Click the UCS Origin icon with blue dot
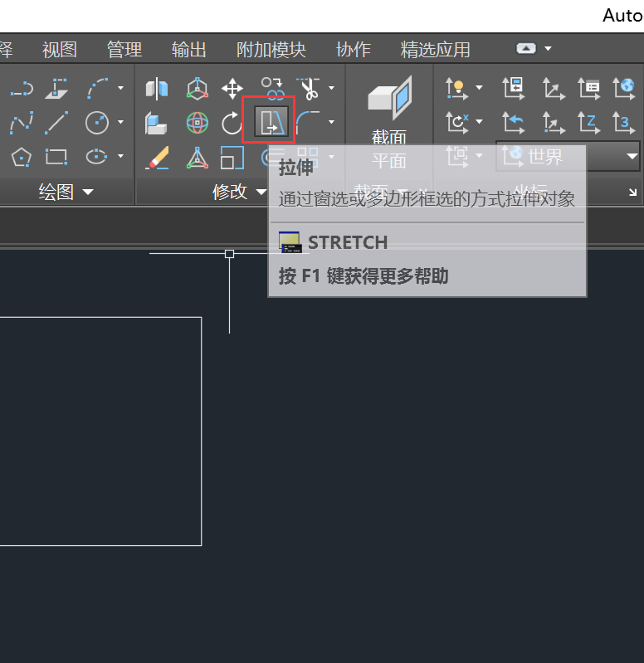The width and height of the screenshot is (644, 663). [554, 123]
